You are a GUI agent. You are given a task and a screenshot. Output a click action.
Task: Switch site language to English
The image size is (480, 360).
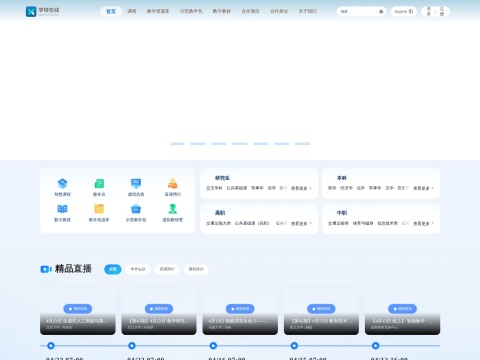click(404, 11)
